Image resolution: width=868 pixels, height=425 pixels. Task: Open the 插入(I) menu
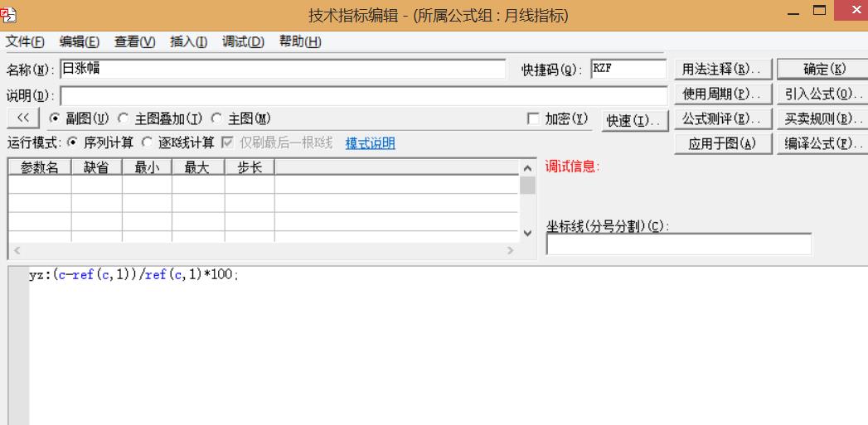[x=189, y=42]
